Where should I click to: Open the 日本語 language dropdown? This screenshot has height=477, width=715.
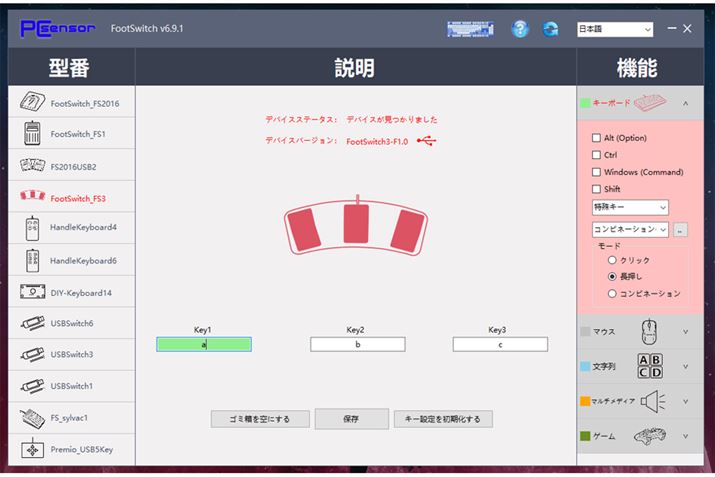(x=614, y=30)
